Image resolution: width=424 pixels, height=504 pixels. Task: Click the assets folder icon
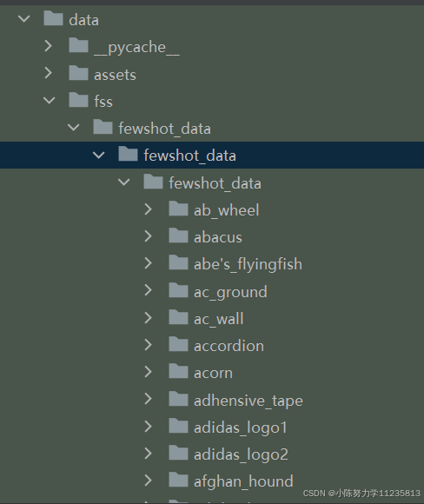point(78,72)
